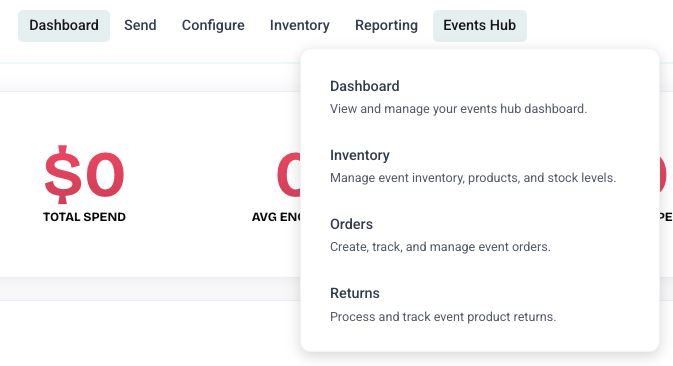This screenshot has width=673, height=366.
Task: Click the $0 total spend value
Action: click(x=85, y=175)
